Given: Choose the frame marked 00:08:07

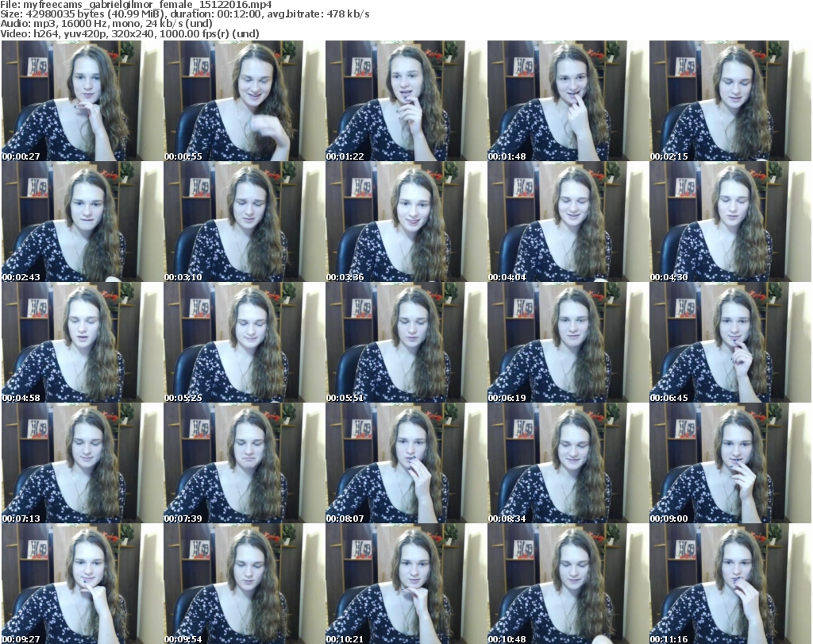Looking at the screenshot, I should click(x=406, y=463).
